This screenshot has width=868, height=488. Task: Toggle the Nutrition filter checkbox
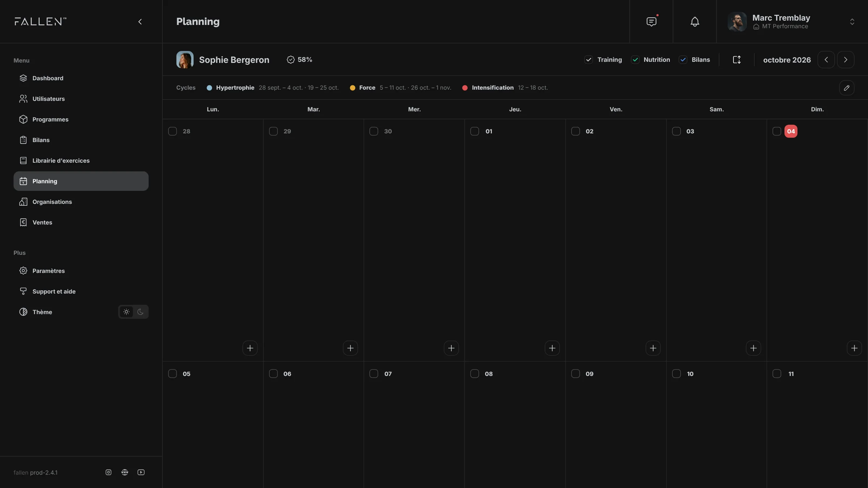[635, 60]
